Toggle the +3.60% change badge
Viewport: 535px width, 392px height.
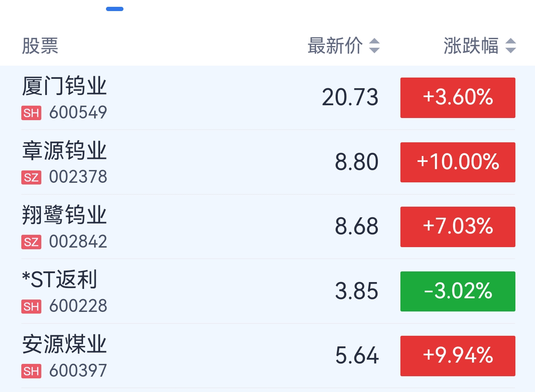tap(457, 98)
